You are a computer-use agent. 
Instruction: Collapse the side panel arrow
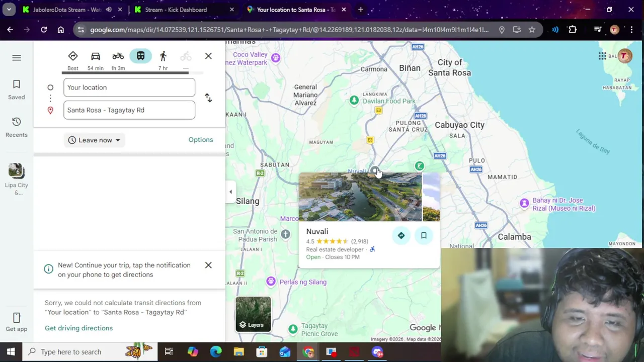coord(230,192)
